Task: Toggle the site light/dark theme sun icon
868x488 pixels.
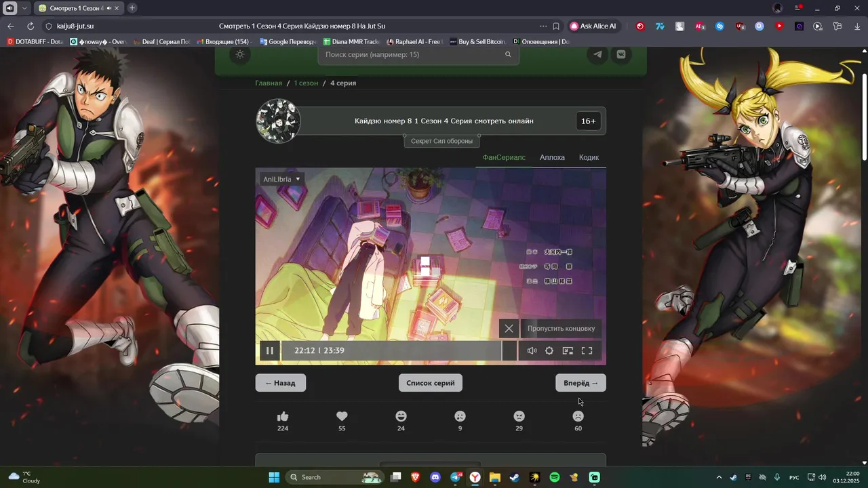Action: click(239, 54)
